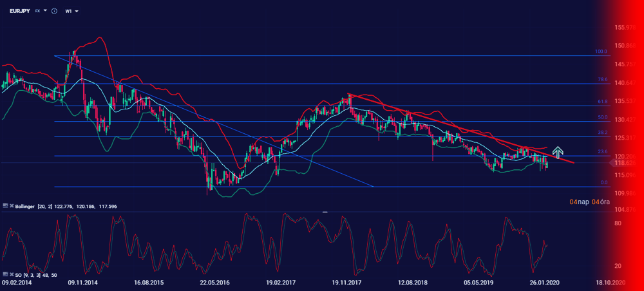Screen dimensions: 644x291
Task: Open Bollinger indicator settings icon
Action: point(5,205)
